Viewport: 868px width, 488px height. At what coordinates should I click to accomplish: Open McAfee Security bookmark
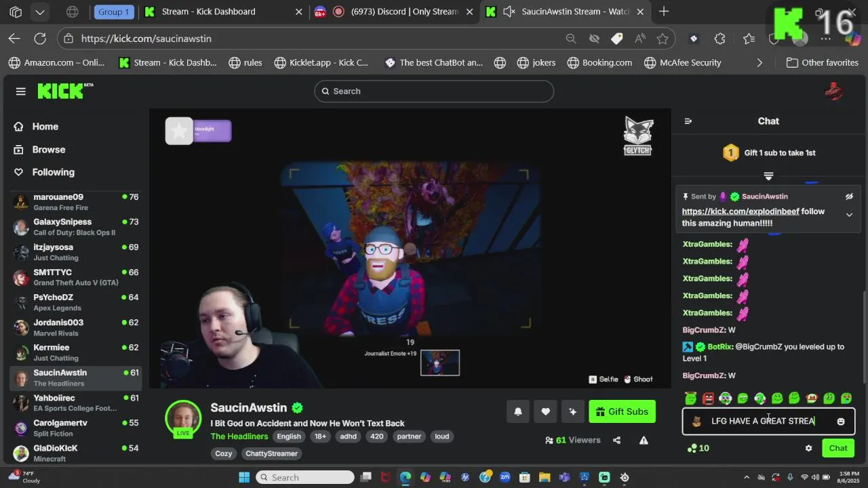(x=682, y=62)
